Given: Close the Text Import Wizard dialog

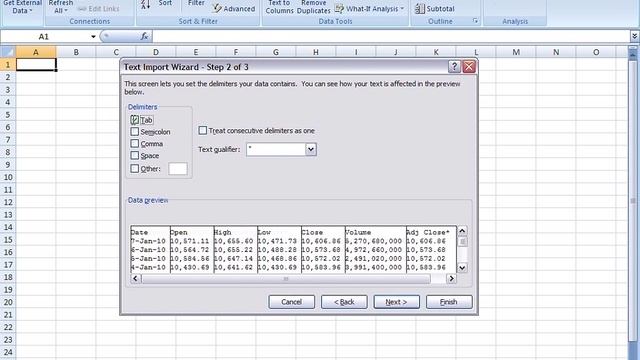Looking at the screenshot, I should coord(469,67).
